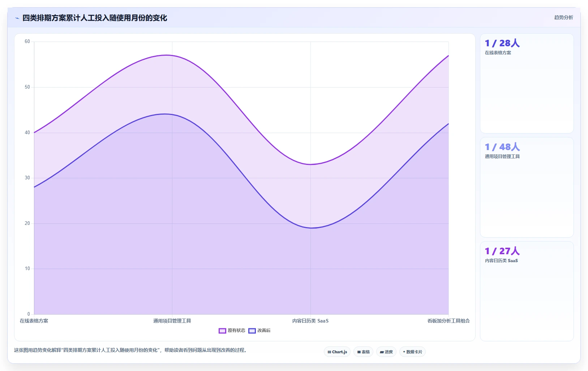Click the 1 / 27人 figure
Image resolution: width=588 pixels, height=371 pixels.
click(x=502, y=251)
